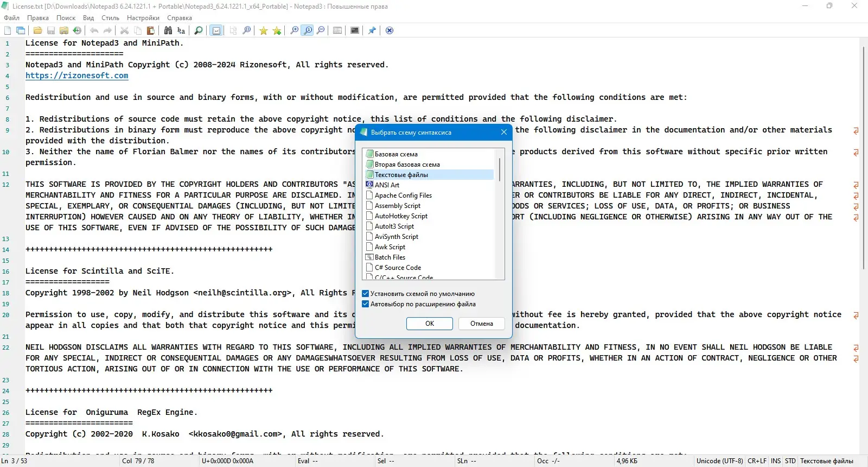
Task: Click 'Текстовые файлы' scheme in status bar
Action: coord(827,461)
